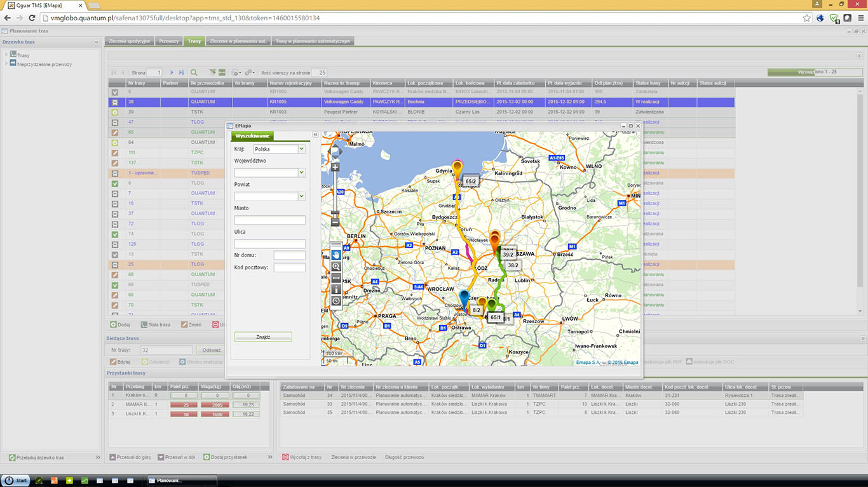Focus the Kod pocztowy input field
Screen dimensions: 868x487
pyautogui.click(x=290, y=268)
